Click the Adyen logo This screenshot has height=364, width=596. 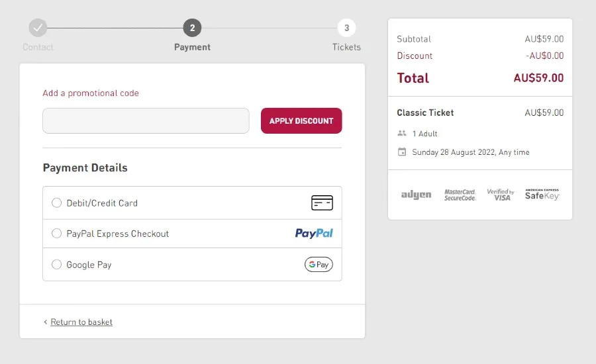416,195
